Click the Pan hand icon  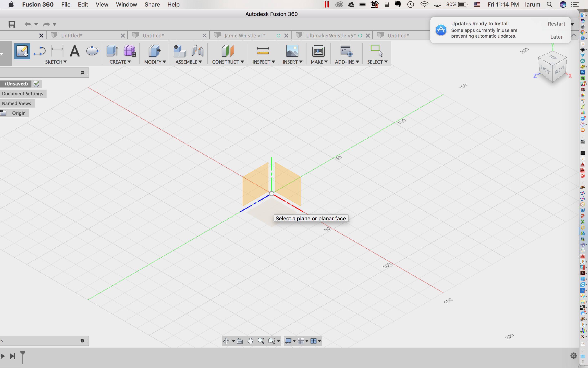(250, 341)
